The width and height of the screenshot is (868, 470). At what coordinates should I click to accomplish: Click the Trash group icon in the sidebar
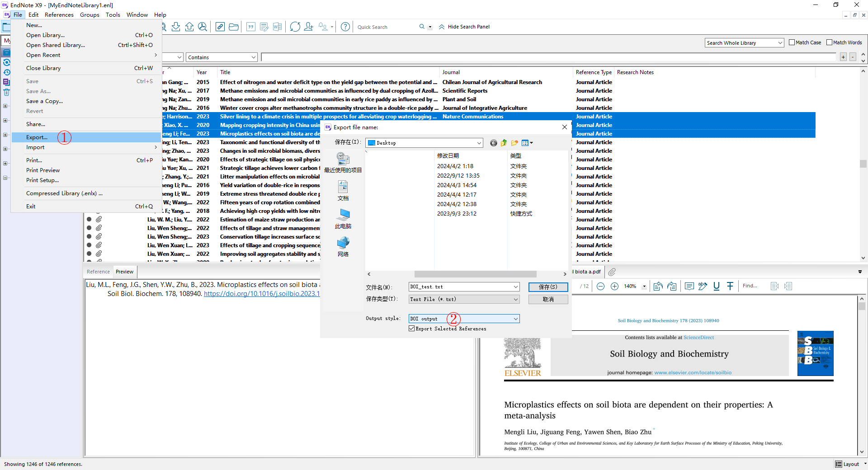[x=6, y=92]
